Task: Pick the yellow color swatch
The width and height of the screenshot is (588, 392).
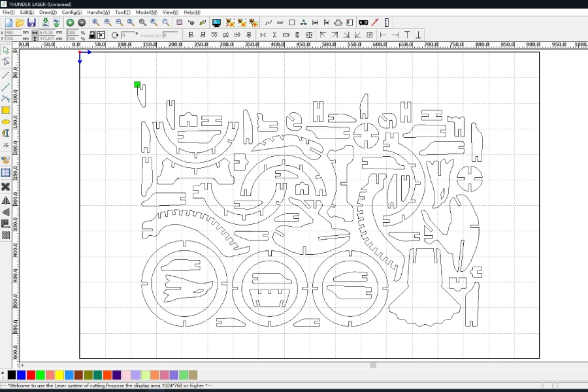Action: [x=59, y=375]
